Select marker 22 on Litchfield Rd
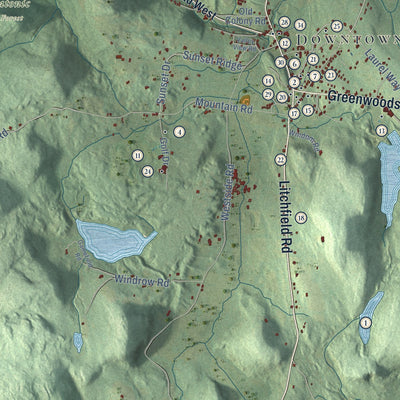This screenshot has width=400, height=400. coord(281,160)
